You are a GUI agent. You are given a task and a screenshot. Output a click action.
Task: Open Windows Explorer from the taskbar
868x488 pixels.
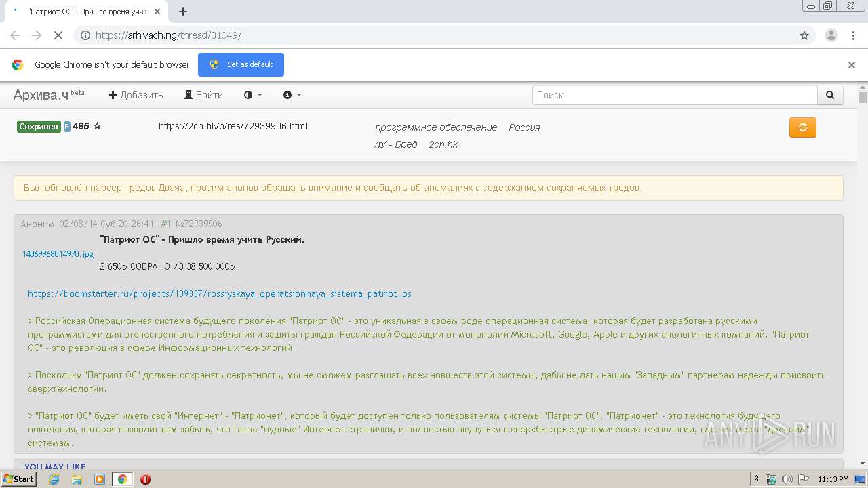pos(77,479)
